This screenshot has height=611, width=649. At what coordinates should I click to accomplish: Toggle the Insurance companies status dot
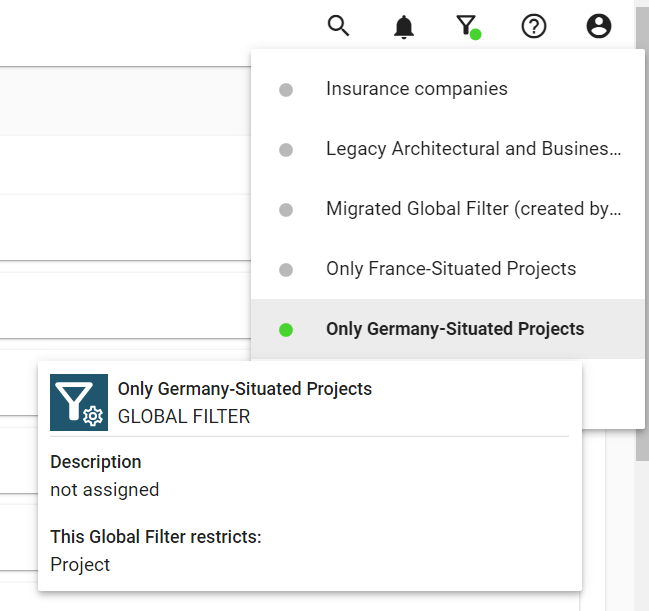(x=286, y=90)
